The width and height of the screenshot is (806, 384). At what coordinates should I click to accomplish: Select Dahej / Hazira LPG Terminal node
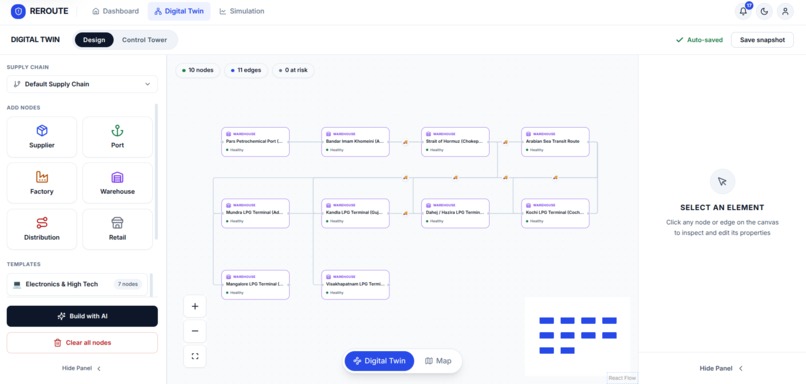click(455, 213)
